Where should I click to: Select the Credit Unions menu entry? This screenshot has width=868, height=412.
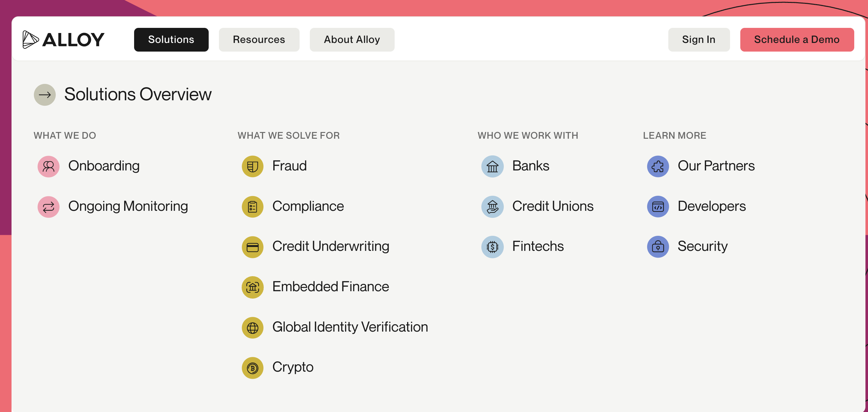coord(553,206)
